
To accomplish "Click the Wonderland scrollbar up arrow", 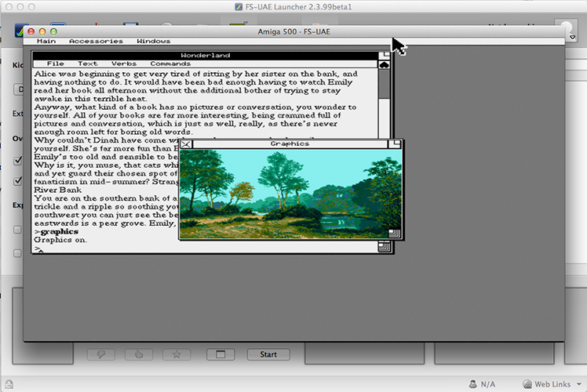I will pos(384,65).
